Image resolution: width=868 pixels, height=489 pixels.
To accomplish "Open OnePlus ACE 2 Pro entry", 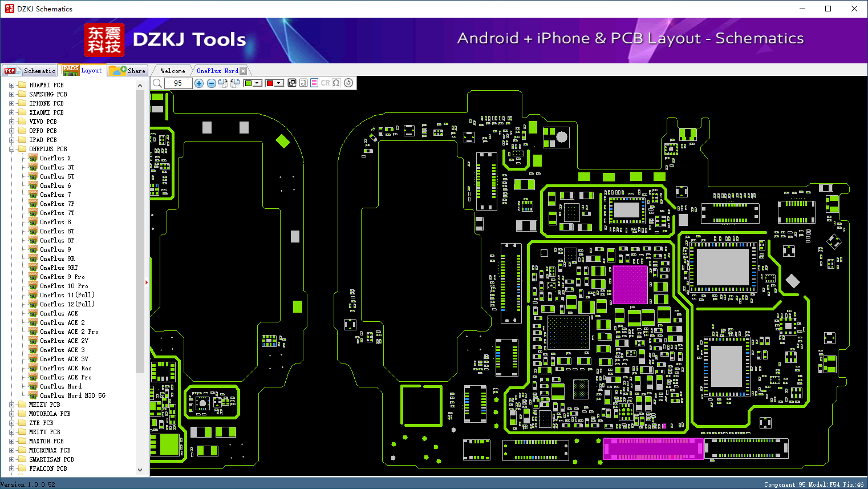I will click(x=69, y=332).
